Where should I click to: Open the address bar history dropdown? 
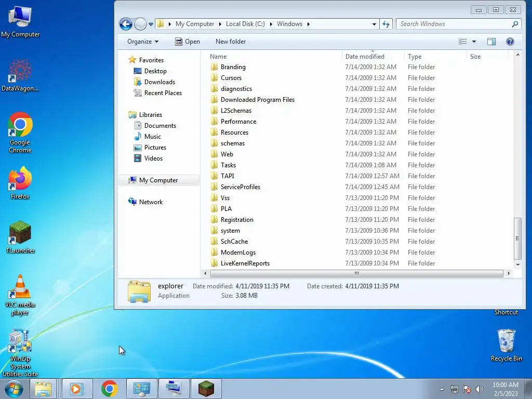[x=374, y=24]
